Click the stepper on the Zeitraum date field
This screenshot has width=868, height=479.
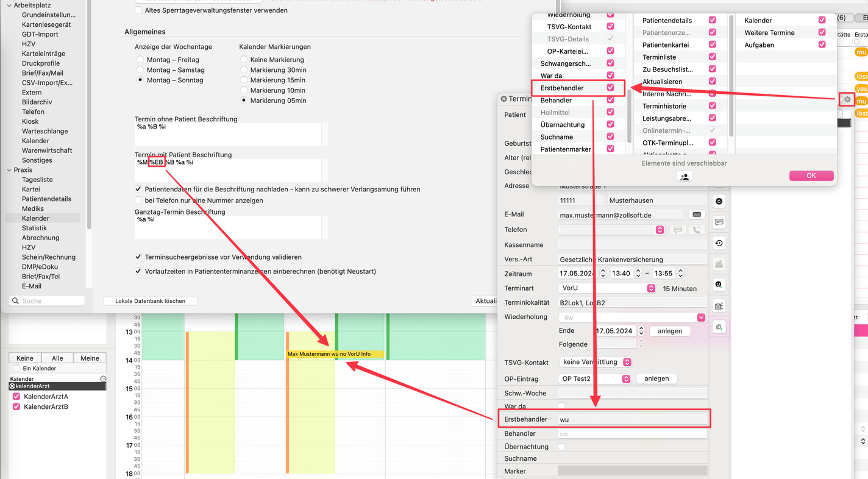pyautogui.click(x=603, y=274)
